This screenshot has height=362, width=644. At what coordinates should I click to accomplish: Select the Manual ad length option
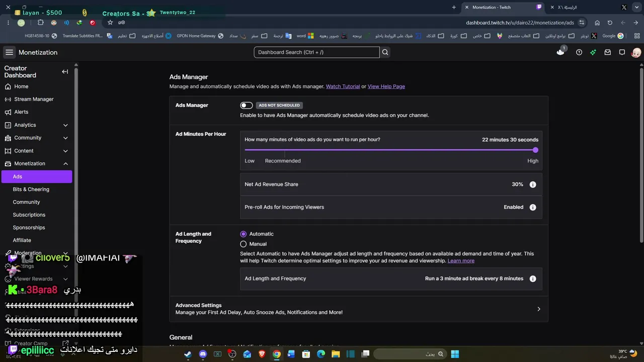point(244,244)
